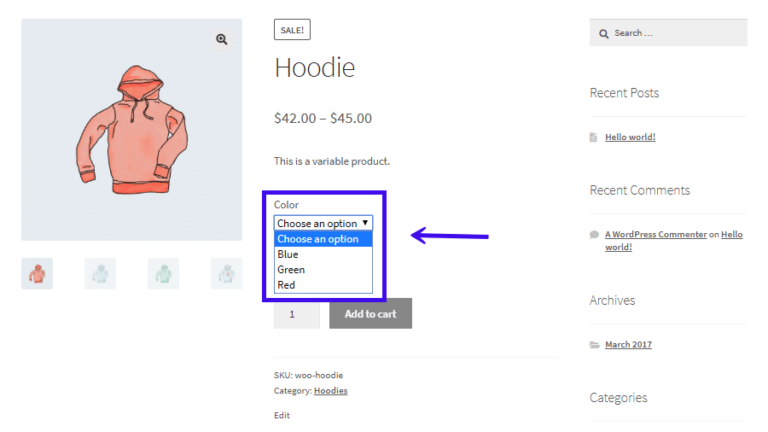Image resolution: width=768 pixels, height=432 pixels.
Task: Click the folder icon next to March 2017
Action: coord(594,345)
